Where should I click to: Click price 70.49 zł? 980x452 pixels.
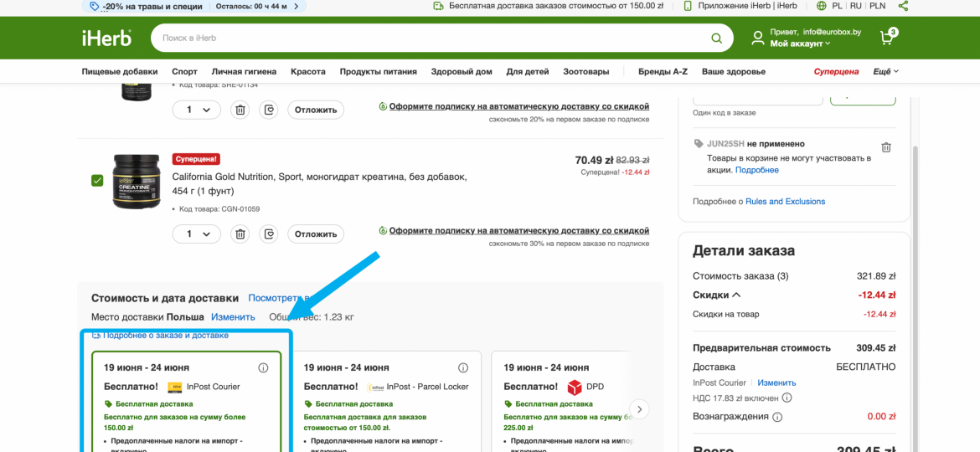[x=594, y=159]
